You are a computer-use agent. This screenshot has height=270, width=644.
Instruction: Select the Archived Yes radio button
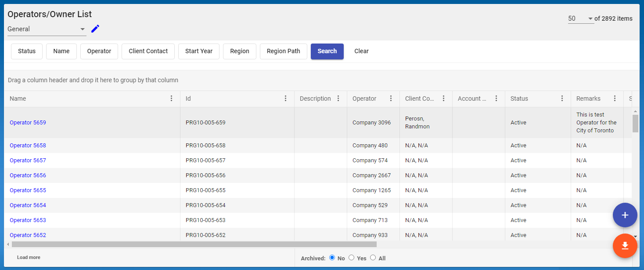(351, 258)
